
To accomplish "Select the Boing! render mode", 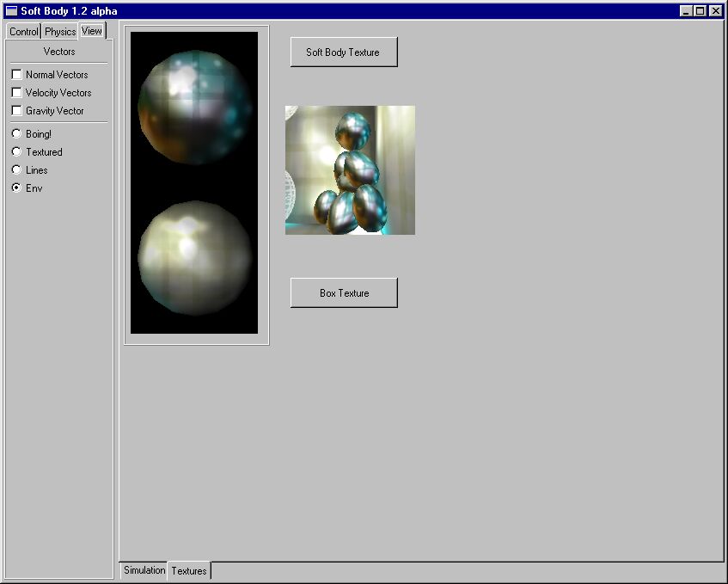I will 16,134.
